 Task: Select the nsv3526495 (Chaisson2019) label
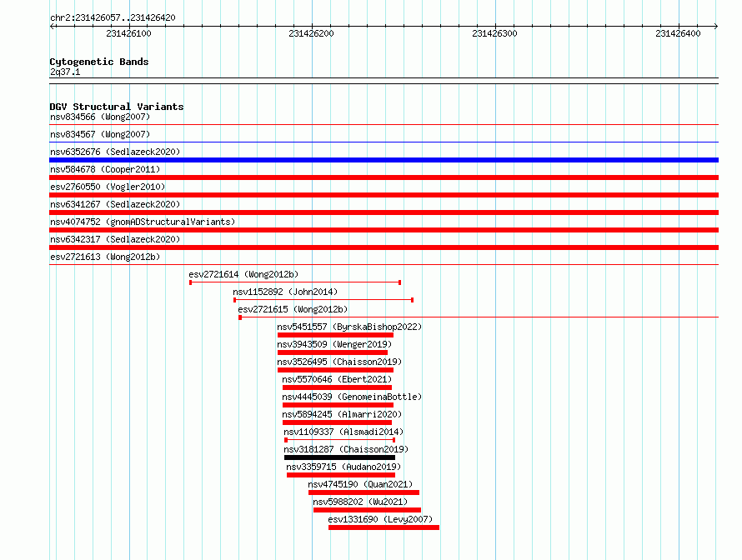click(x=339, y=362)
